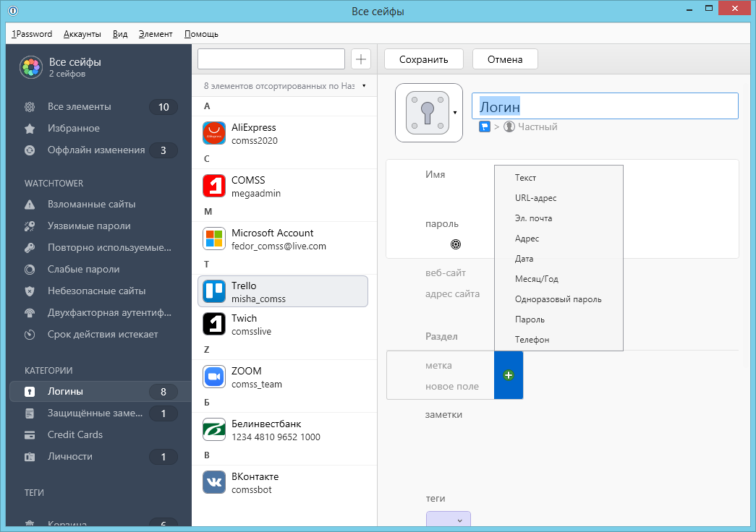This screenshot has height=532, width=756.
Task: Open the 1Password menu
Action: (x=32, y=34)
